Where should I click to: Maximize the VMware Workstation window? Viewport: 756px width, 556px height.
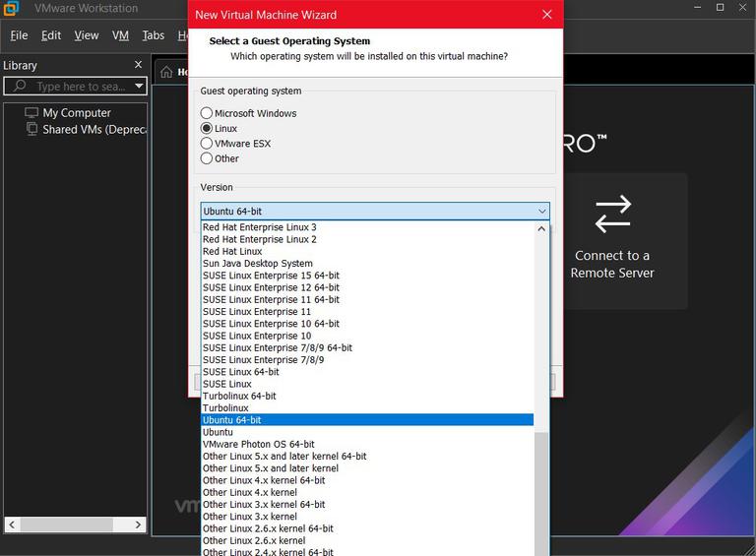tap(720, 7)
